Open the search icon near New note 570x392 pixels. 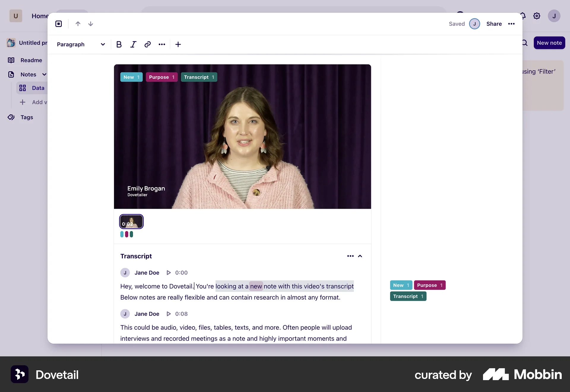(525, 42)
